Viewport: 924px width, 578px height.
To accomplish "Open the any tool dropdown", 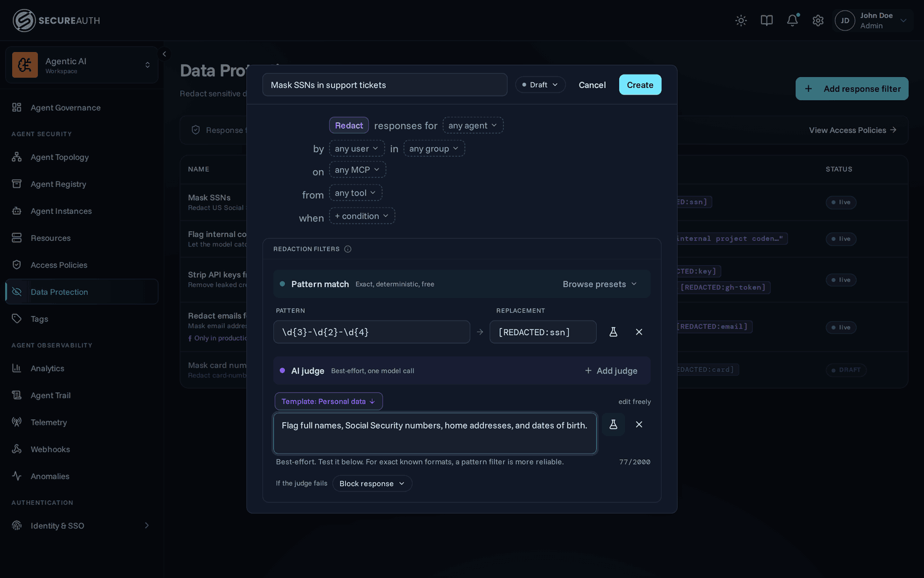I will pos(355,193).
